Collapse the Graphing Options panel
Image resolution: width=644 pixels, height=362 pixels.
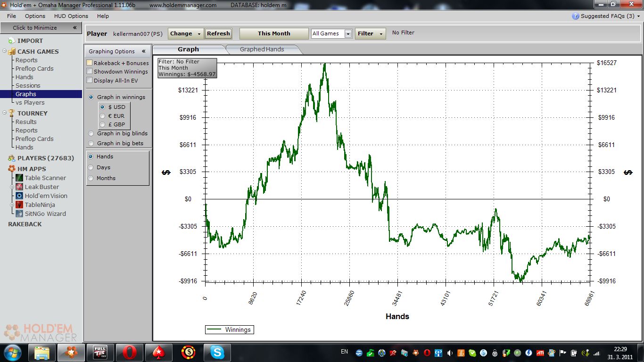[143, 51]
